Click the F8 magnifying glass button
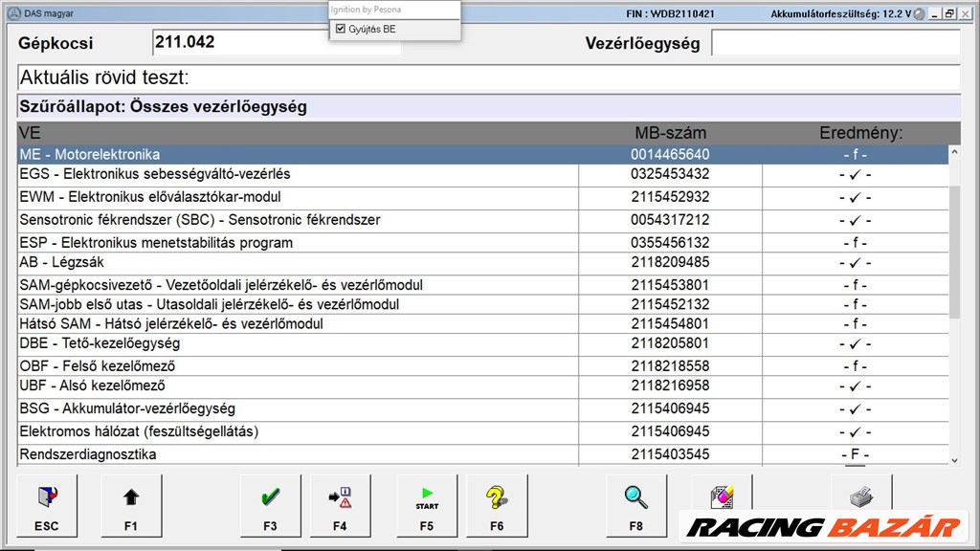 point(636,505)
